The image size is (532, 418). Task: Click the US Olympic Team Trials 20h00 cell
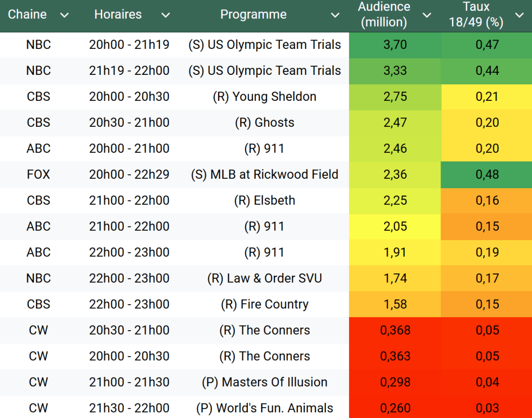(x=264, y=45)
